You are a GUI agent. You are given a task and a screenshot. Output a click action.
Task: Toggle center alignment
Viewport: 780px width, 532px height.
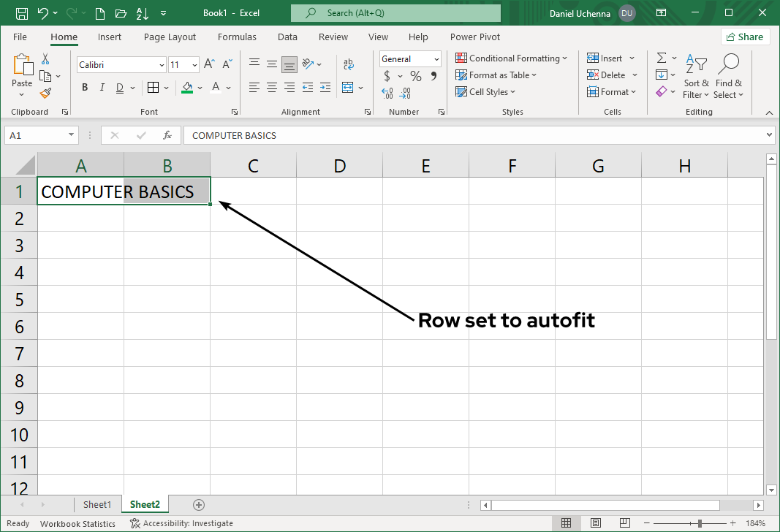point(271,87)
